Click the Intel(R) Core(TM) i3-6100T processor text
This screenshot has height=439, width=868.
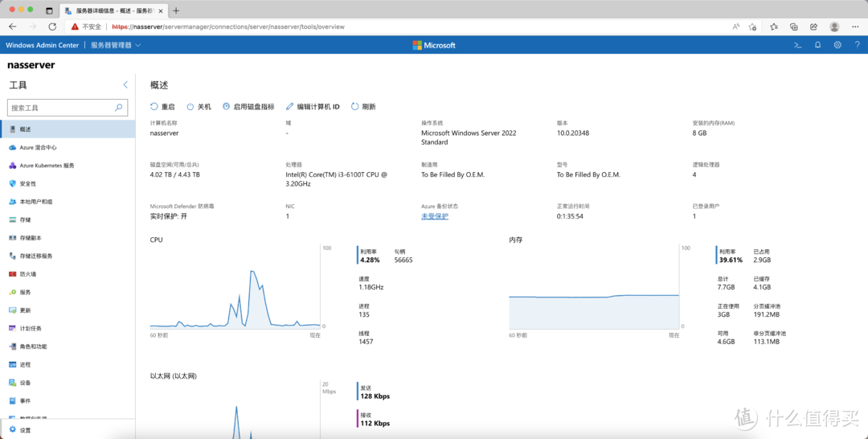[337, 178]
